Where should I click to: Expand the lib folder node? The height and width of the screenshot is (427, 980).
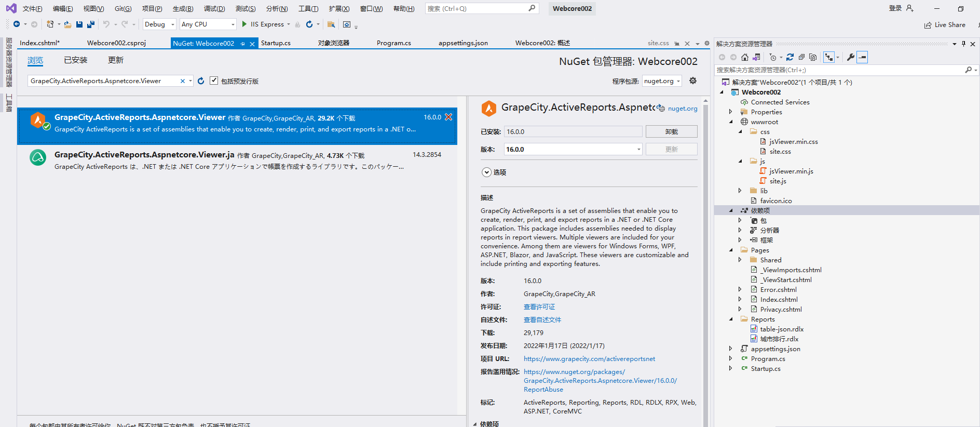(x=740, y=191)
